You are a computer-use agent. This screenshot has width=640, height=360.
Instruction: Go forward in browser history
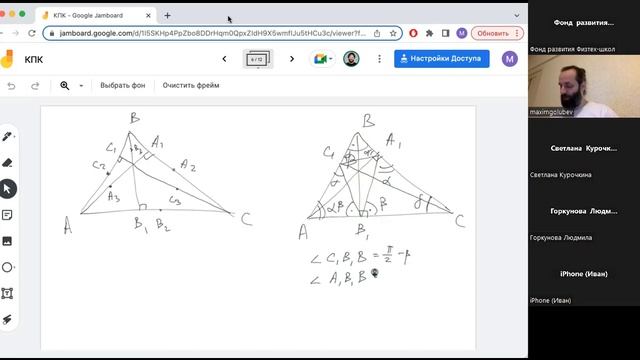15,33
